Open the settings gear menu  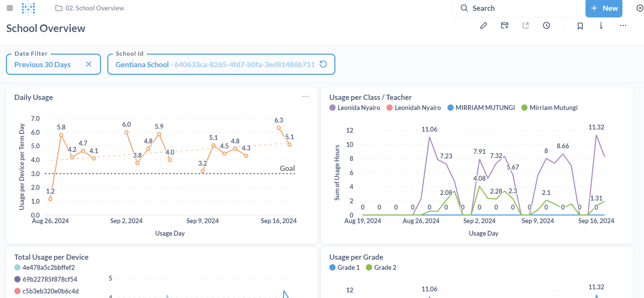(640, 8)
